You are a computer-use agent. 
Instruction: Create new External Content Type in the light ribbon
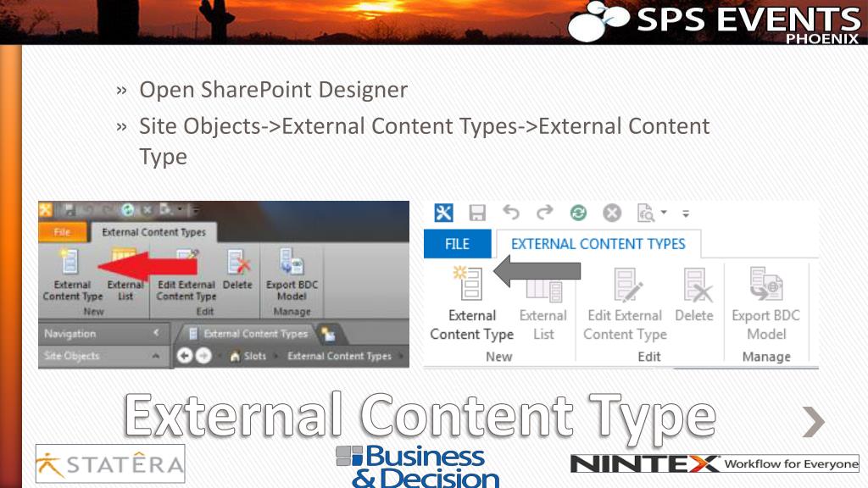471,303
